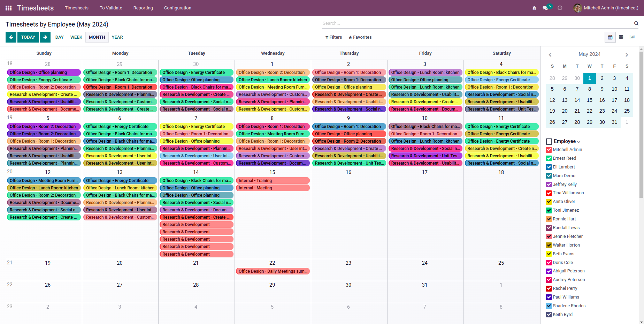The image size is (644, 324).
Task: Open the Favorites dropdown
Action: (360, 37)
